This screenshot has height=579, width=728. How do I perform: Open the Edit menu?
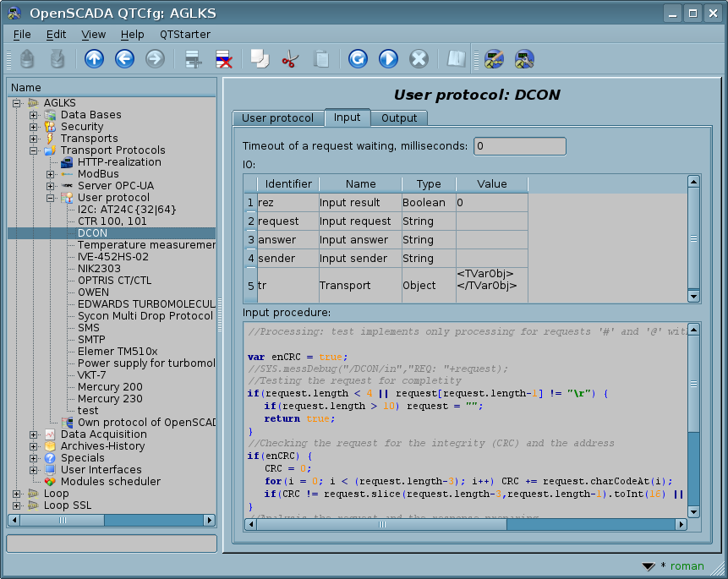click(56, 35)
